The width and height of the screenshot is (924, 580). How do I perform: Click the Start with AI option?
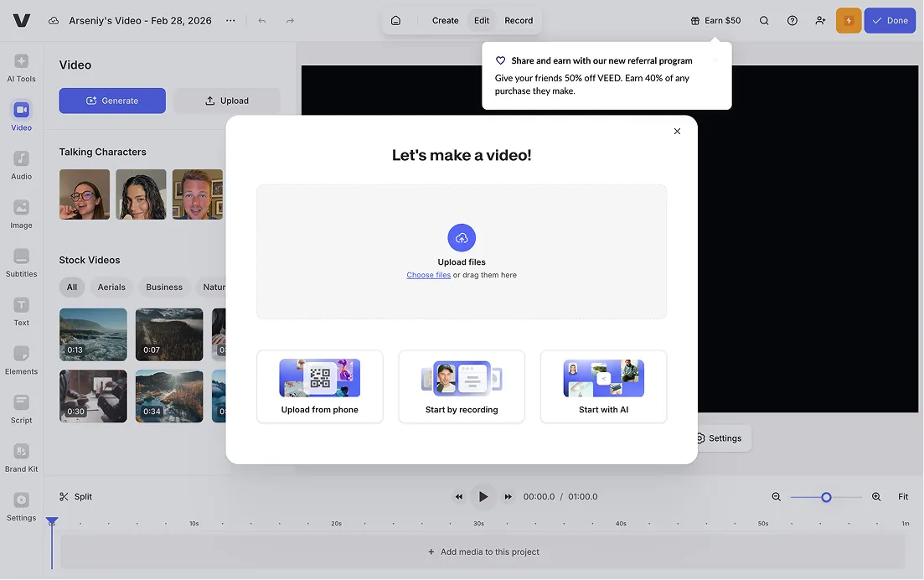click(603, 386)
